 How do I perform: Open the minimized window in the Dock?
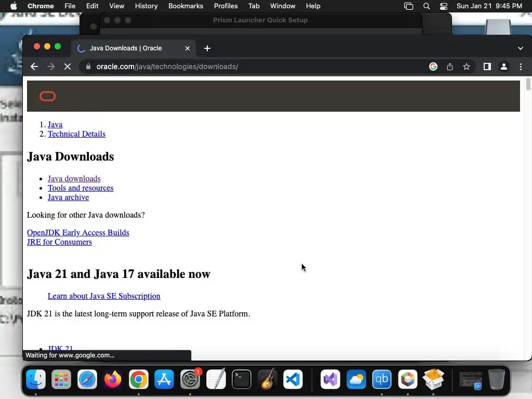(x=471, y=380)
